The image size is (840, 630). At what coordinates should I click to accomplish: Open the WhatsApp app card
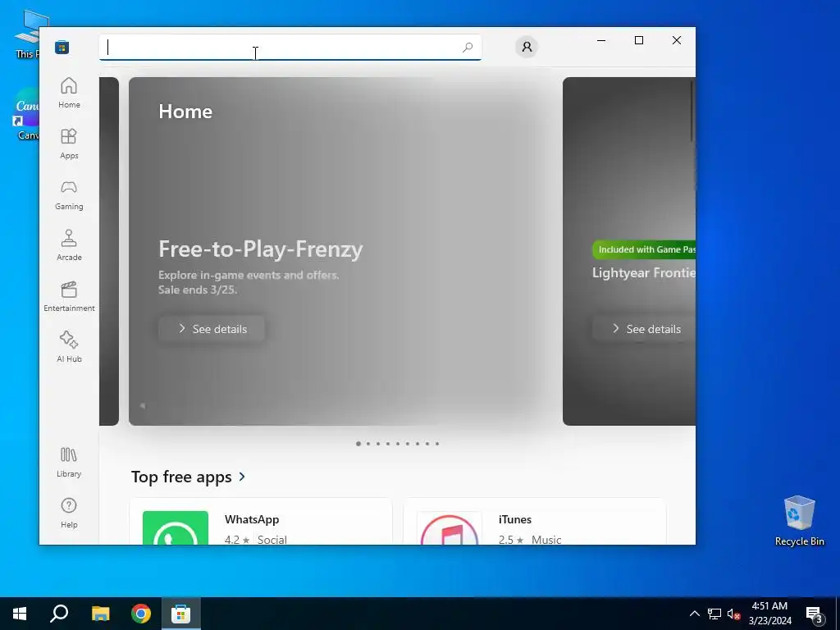(x=261, y=522)
